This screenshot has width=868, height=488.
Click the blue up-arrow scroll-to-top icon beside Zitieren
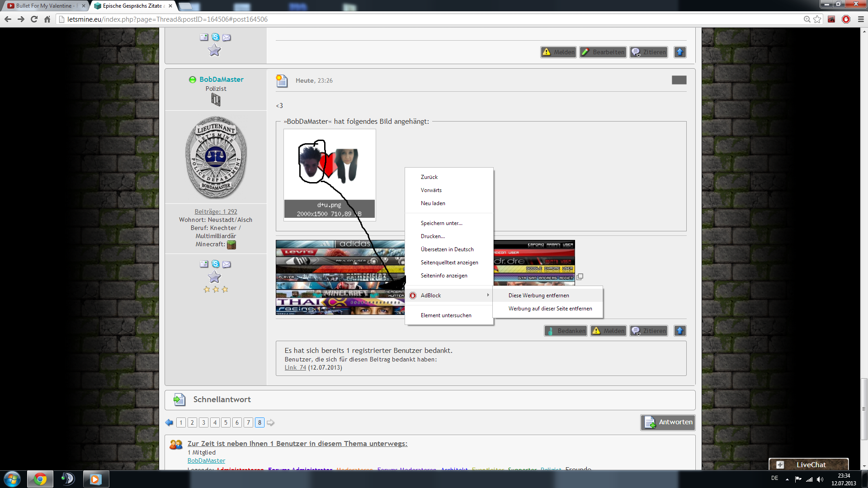pos(679,331)
